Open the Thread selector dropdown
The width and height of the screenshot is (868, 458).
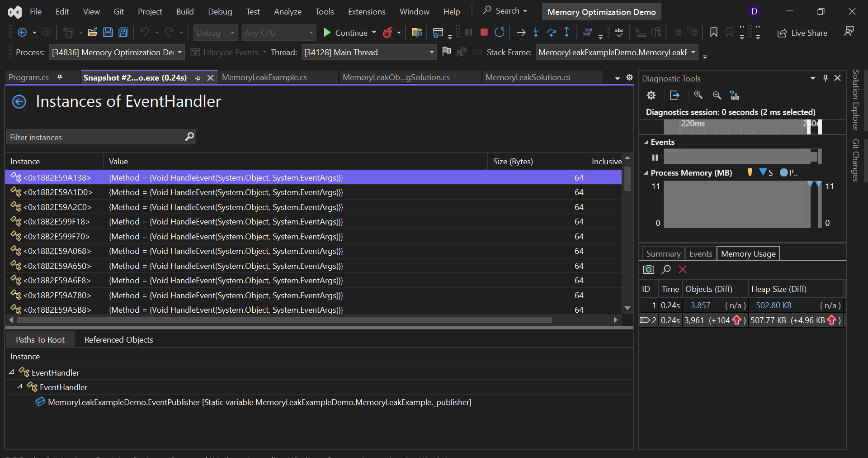431,52
